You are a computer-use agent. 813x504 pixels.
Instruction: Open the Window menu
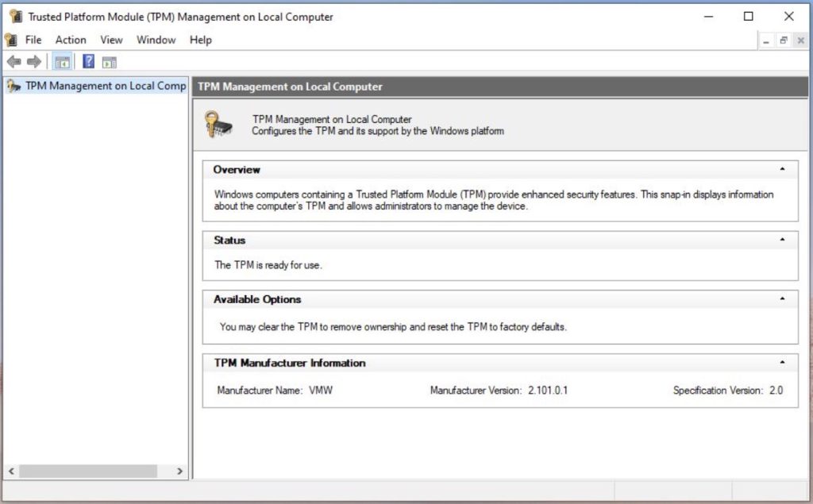156,40
